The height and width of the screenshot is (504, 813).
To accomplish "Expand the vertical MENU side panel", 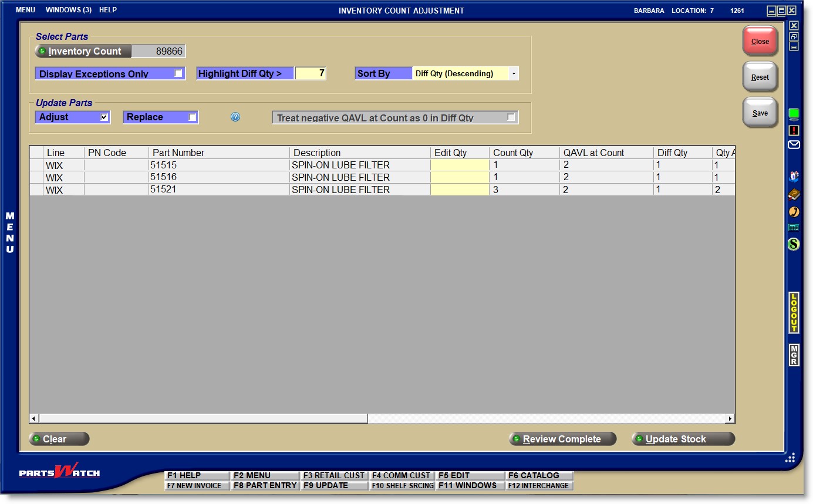I will 10,233.
